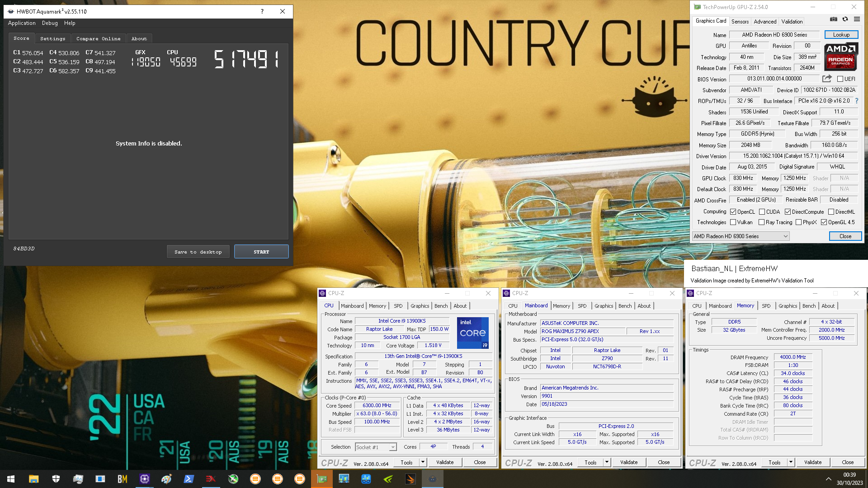Click the AMD Radeon Graphics logo
This screenshot has height=488, width=868.
click(x=840, y=56)
